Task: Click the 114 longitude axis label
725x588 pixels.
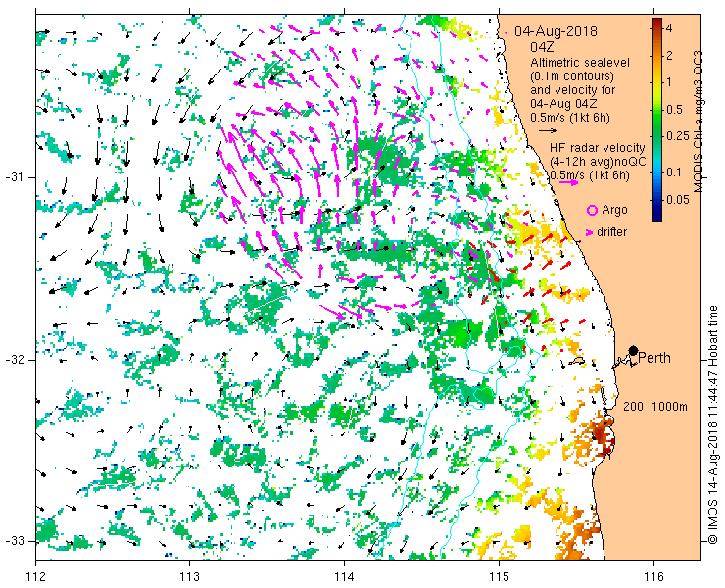Action: [x=344, y=577]
